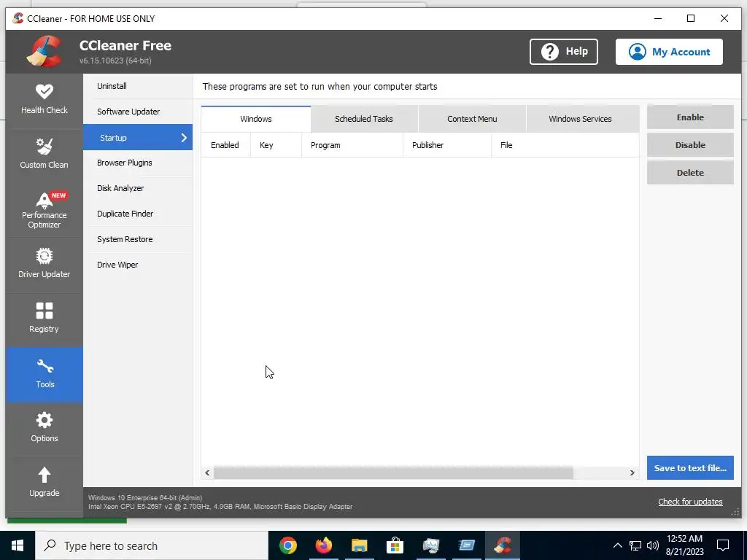Sort by the Publisher column header
This screenshot has width=747, height=560.
pos(447,145)
